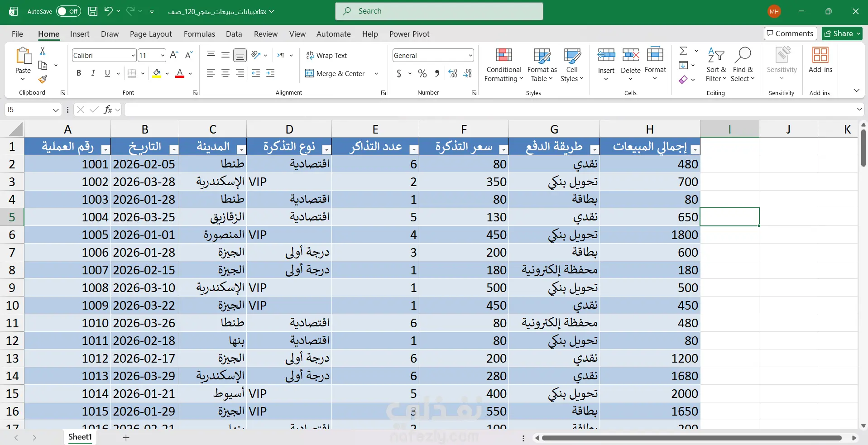868x445 pixels.
Task: Open the General number format dropdown
Action: coord(470,55)
